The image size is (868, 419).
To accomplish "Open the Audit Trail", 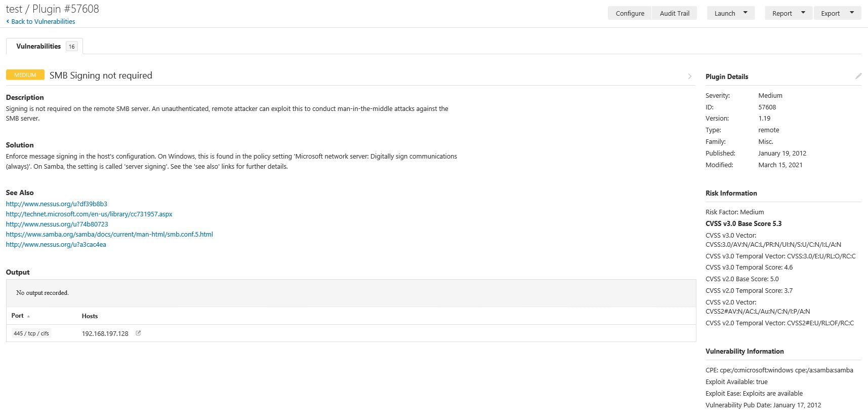I will 674,13.
